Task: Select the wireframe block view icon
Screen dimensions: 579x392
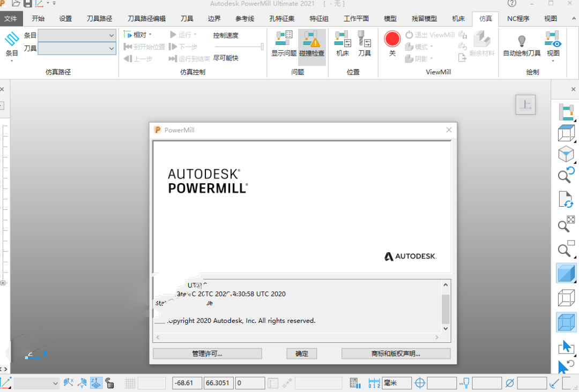Action: point(566,133)
